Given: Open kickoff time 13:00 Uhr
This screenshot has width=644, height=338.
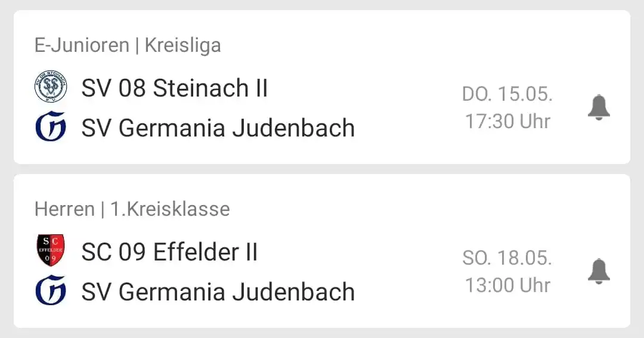Looking at the screenshot, I should (x=507, y=285).
